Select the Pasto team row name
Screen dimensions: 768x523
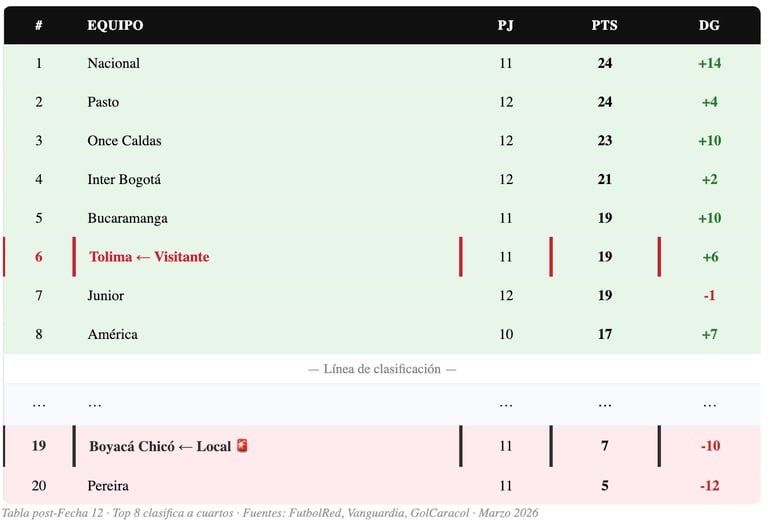103,102
